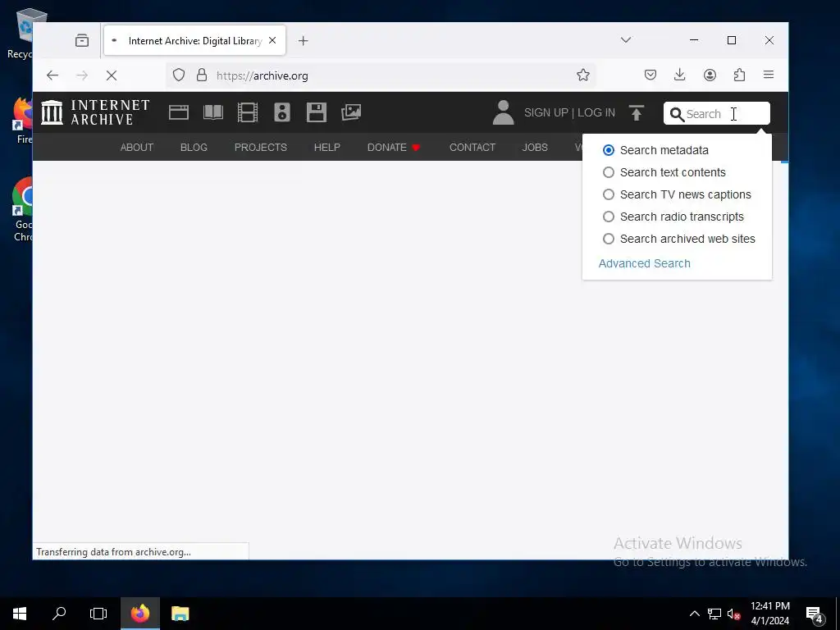Select Search metadata radio button

pyautogui.click(x=608, y=151)
